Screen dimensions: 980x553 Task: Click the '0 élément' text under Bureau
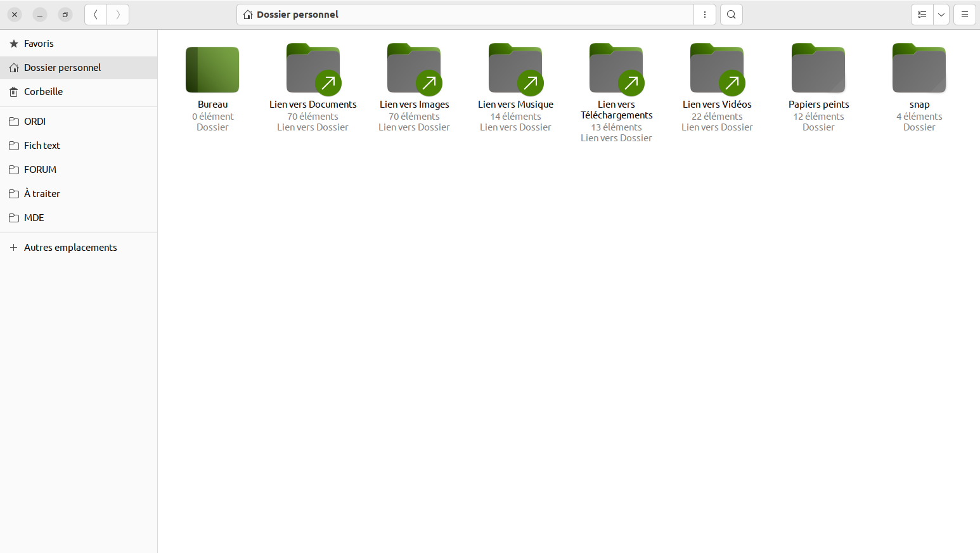(212, 117)
